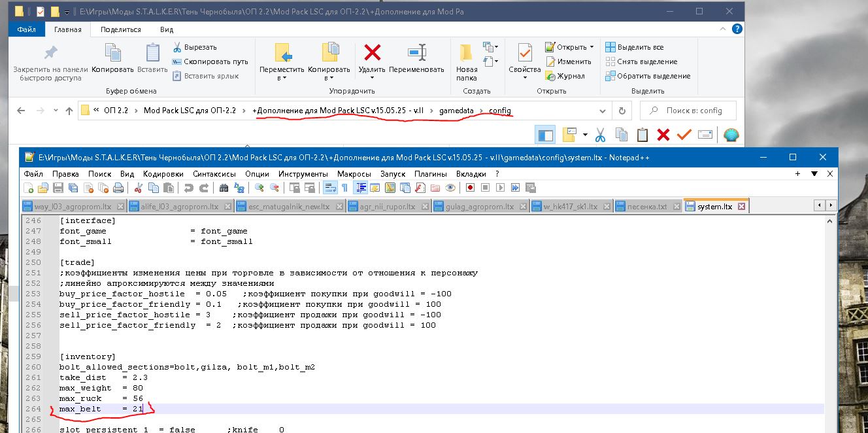The image size is (868, 433).
Task: Open the Открыть dropdown arrow in ribbon
Action: tap(592, 47)
